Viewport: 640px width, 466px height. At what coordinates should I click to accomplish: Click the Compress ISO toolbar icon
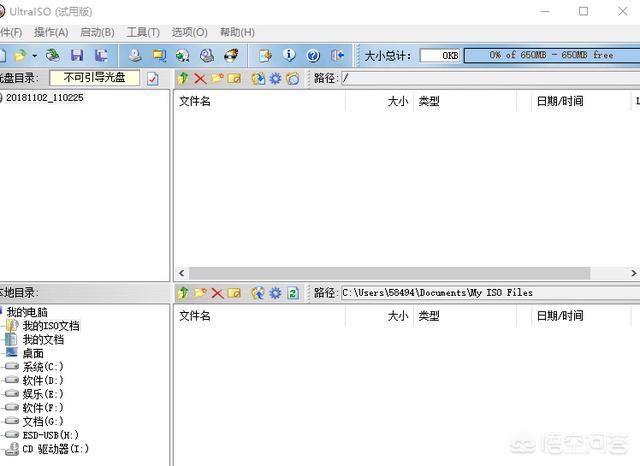[x=159, y=55]
